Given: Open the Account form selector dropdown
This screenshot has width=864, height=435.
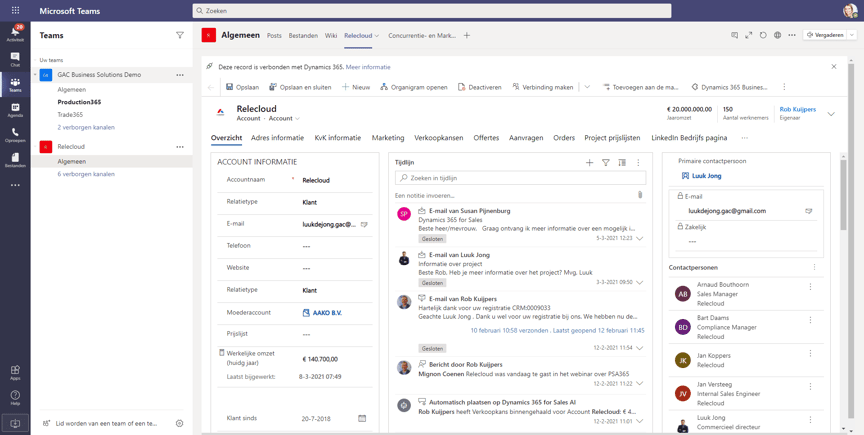Looking at the screenshot, I should pyautogui.click(x=284, y=119).
